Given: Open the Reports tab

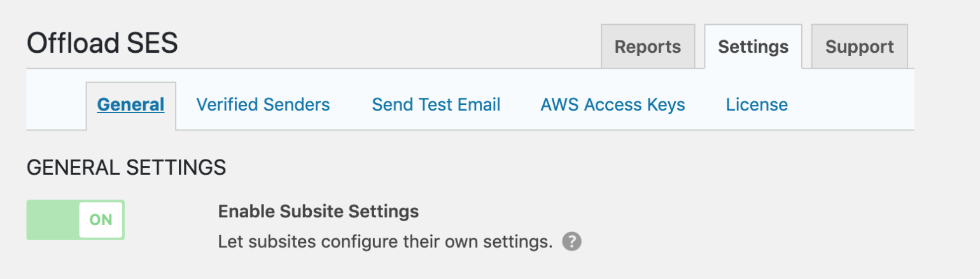Looking at the screenshot, I should click(648, 46).
